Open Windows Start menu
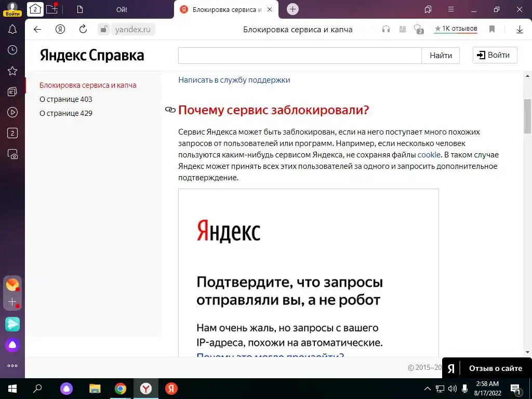Screen dimensions: 532x399 pos(12,389)
